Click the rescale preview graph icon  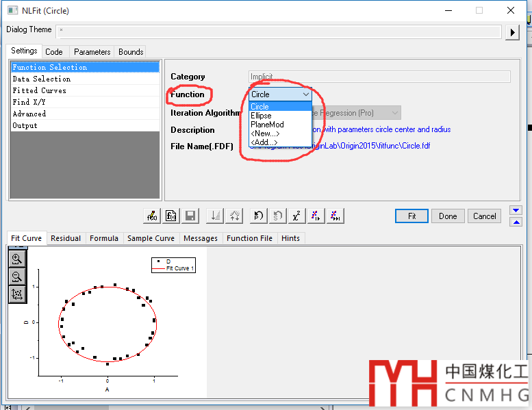pos(17,294)
